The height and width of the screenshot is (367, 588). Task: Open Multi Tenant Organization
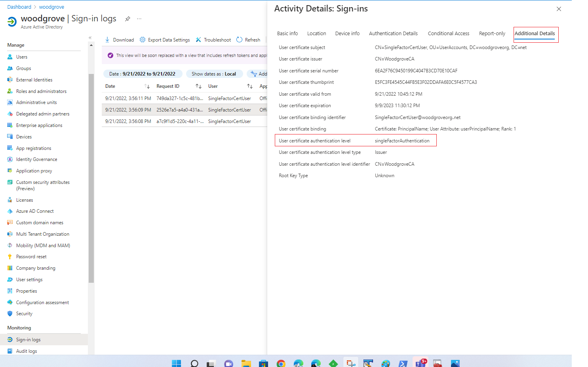tap(43, 234)
